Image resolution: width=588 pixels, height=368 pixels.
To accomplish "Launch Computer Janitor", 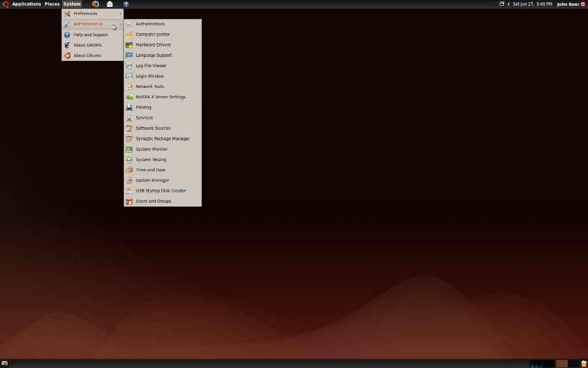I will [x=163, y=34].
